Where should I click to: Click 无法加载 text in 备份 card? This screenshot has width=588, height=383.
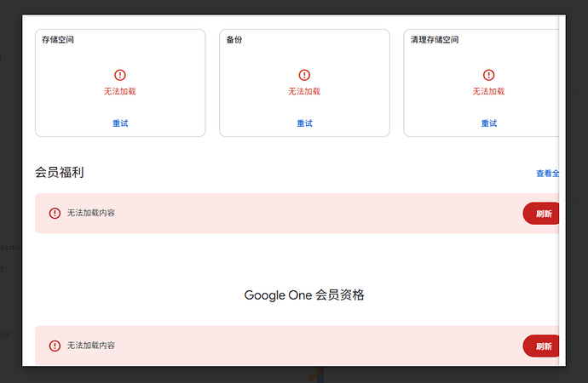(x=304, y=91)
